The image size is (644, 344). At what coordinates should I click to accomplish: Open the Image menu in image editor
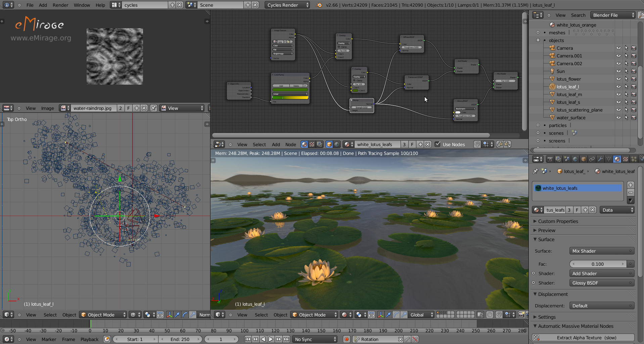pos(47,108)
